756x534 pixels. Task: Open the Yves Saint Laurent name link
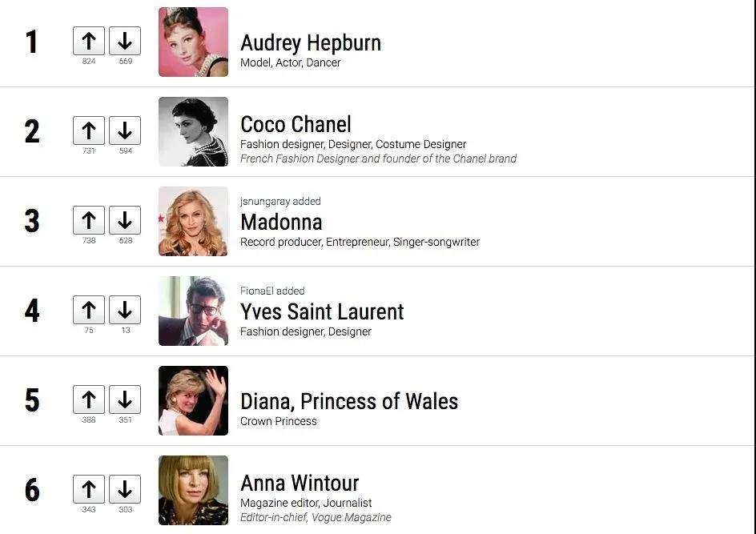322,311
